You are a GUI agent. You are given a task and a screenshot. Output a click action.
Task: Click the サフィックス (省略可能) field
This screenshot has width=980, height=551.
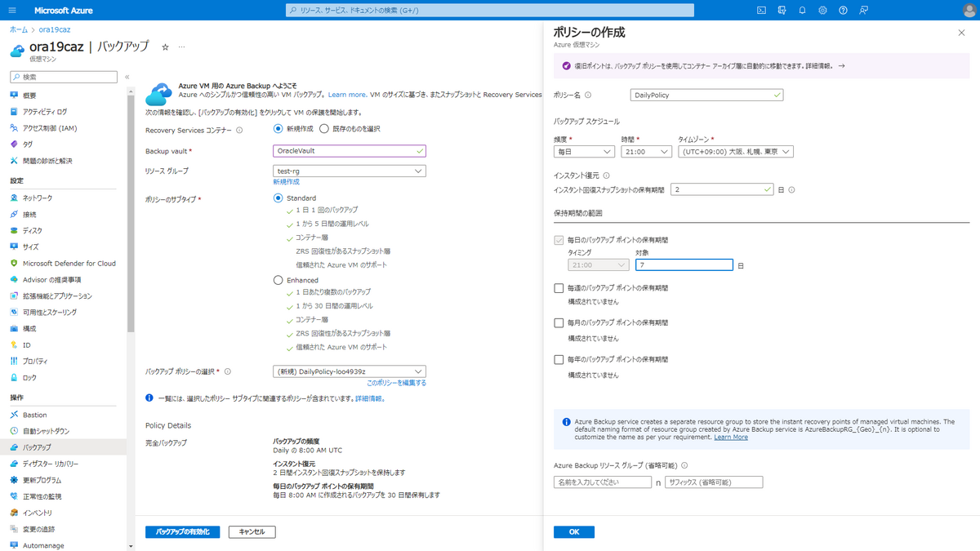pyautogui.click(x=714, y=482)
